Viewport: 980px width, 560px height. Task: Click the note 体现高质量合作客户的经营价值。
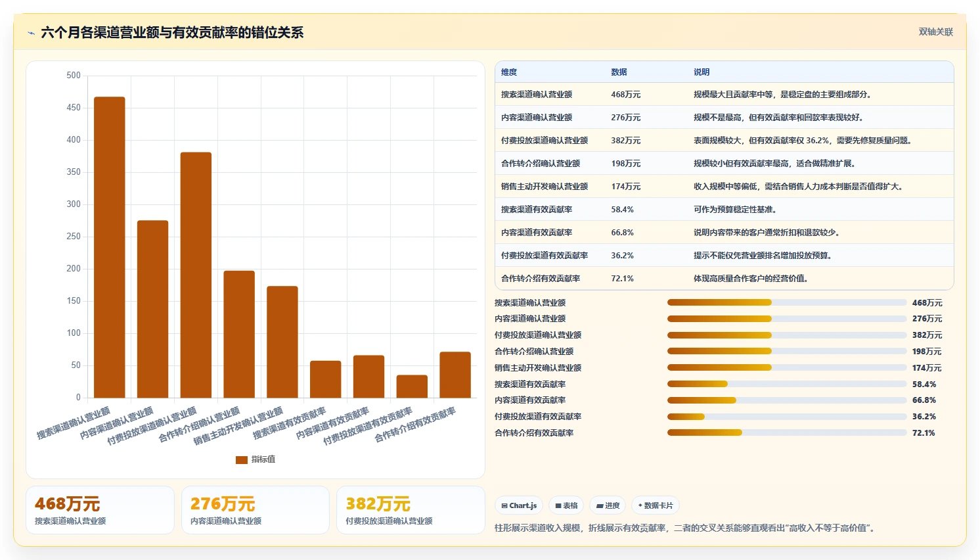752,279
